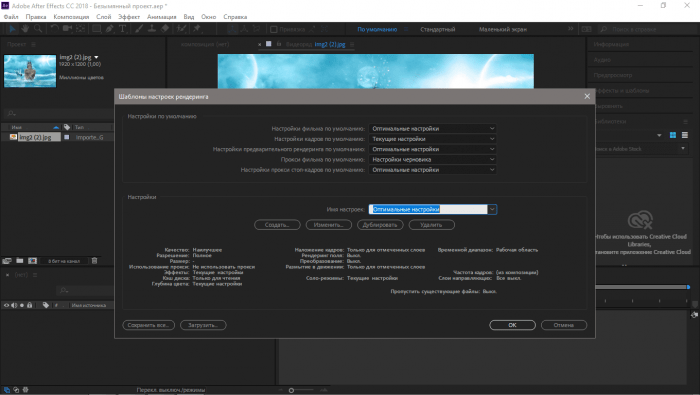700x395 pixels.
Task: Open the Эффект menu
Action: pyautogui.click(x=129, y=17)
